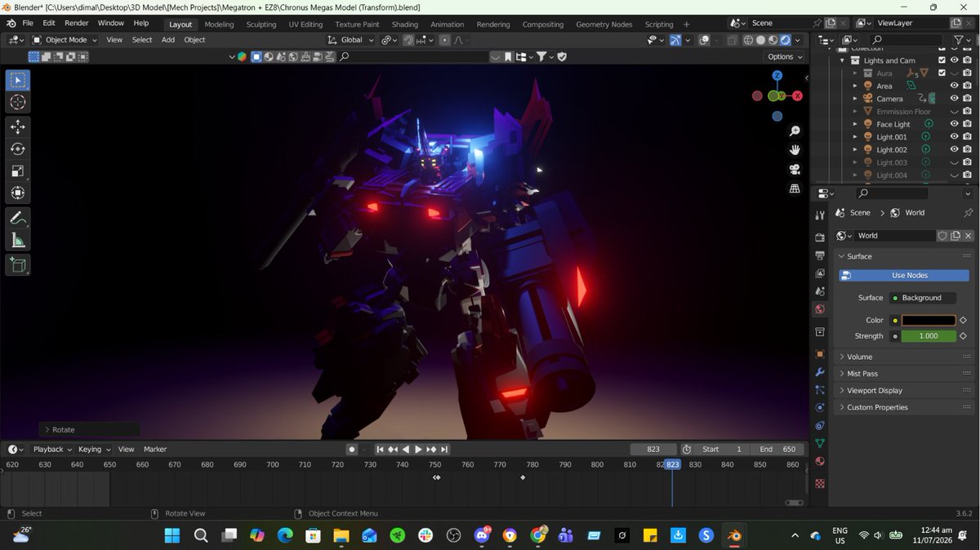The image size is (980, 550).
Task: Hide the Camera in viewport
Action: coord(954,99)
